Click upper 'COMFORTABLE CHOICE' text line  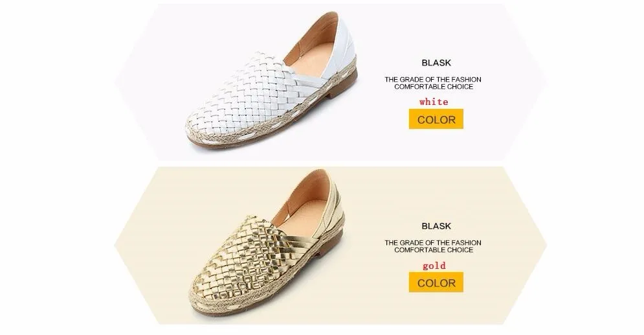pyautogui.click(x=434, y=87)
